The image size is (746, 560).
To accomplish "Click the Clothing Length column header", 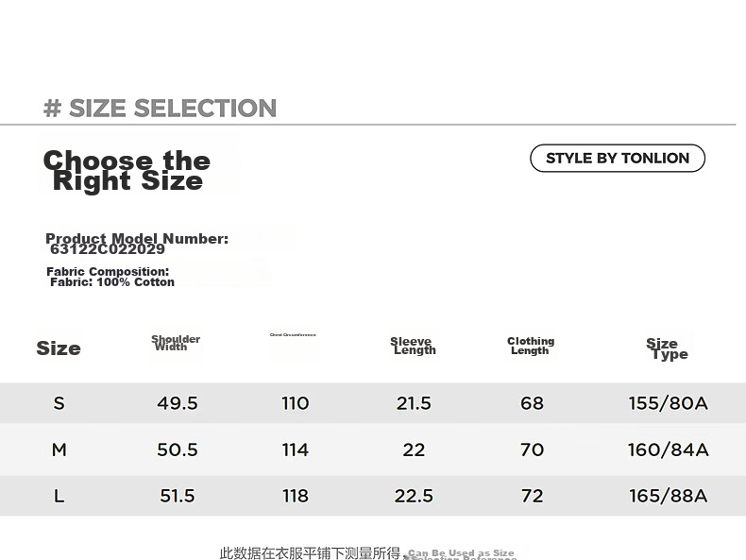I will tap(531, 346).
